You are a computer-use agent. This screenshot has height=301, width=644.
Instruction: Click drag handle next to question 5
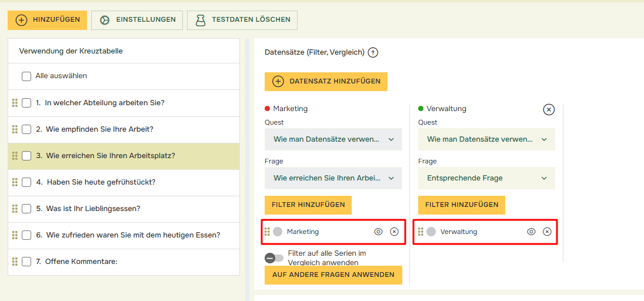(x=15, y=209)
